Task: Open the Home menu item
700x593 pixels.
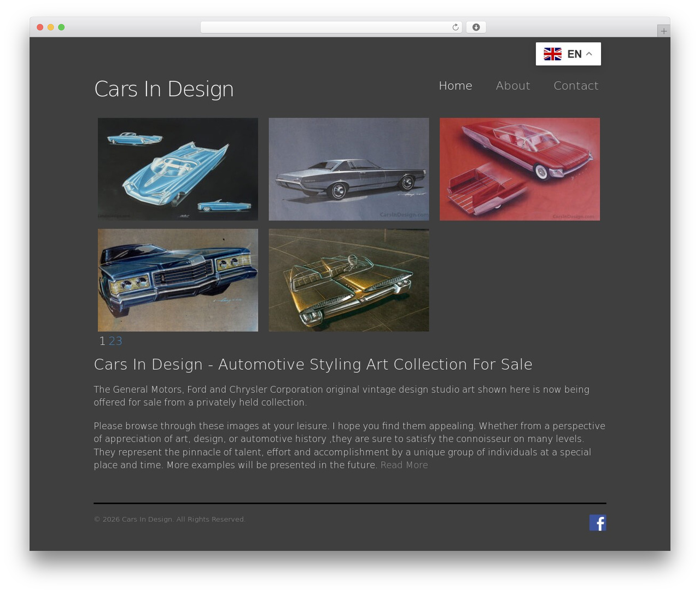Action: coord(455,85)
